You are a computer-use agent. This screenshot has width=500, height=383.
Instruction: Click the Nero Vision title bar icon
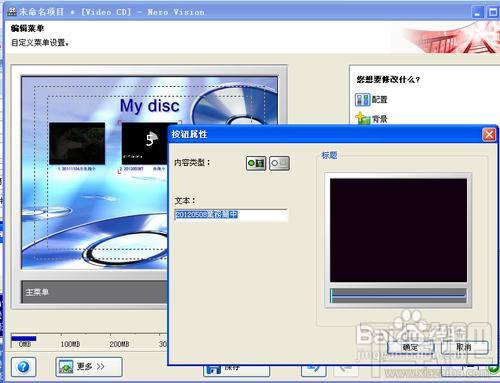12,12
